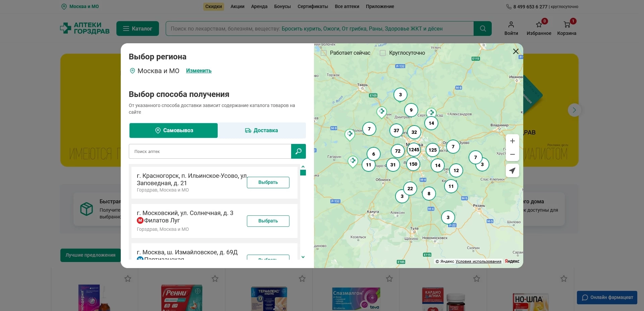Click the pharmacy search magnifier icon
The width and height of the screenshot is (644, 311).
298,151
